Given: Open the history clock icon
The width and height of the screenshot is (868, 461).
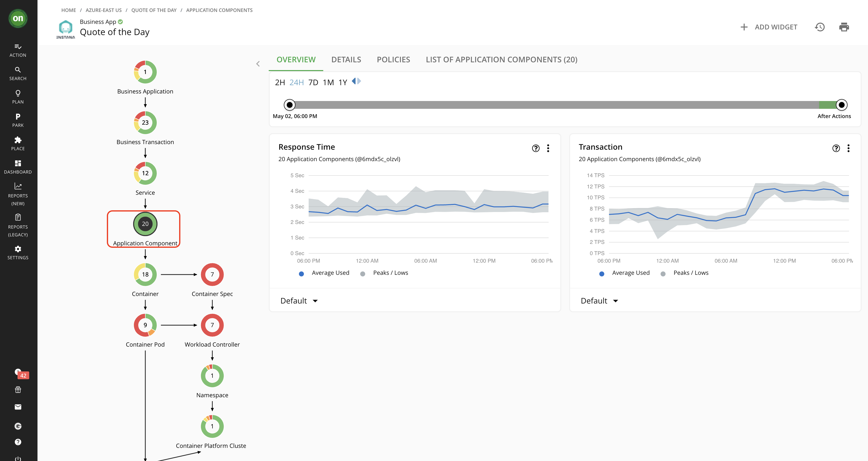Looking at the screenshot, I should [x=820, y=27].
